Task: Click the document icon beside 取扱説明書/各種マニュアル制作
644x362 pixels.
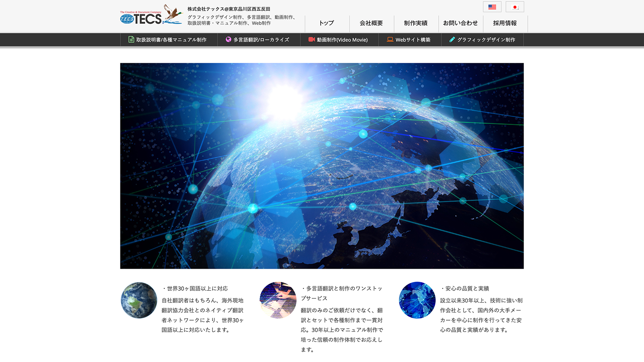Action: (x=131, y=40)
